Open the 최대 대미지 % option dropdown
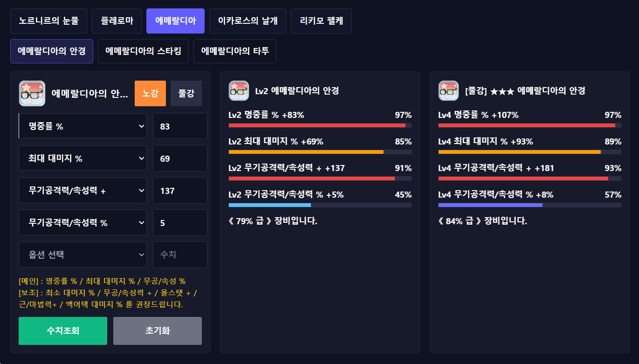This screenshot has width=639, height=364. pos(82,158)
